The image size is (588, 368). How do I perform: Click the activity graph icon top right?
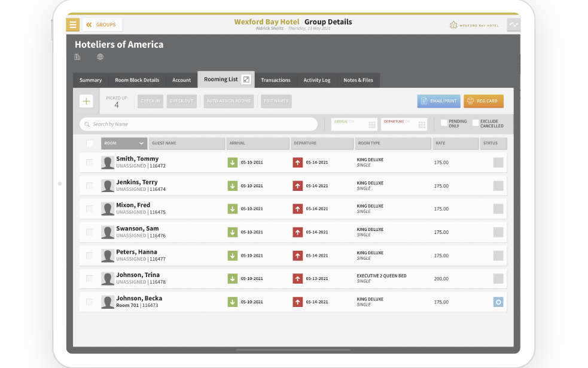[x=513, y=25]
